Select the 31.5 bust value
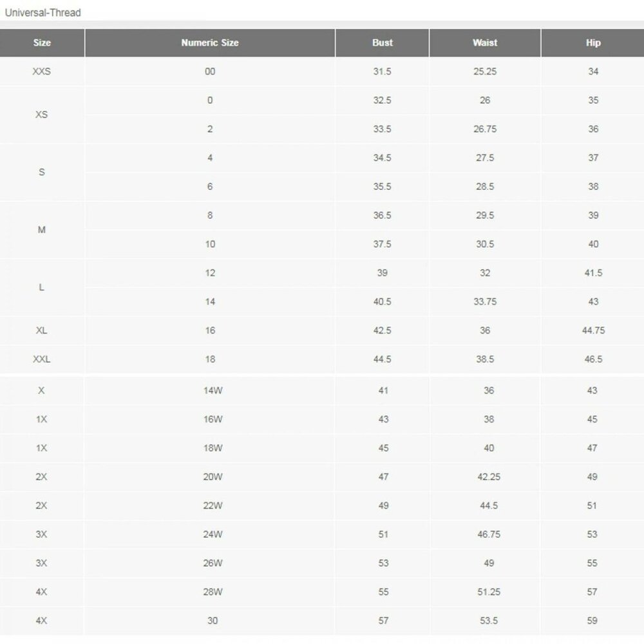Image resolution: width=644 pixels, height=644 pixels. (x=383, y=71)
